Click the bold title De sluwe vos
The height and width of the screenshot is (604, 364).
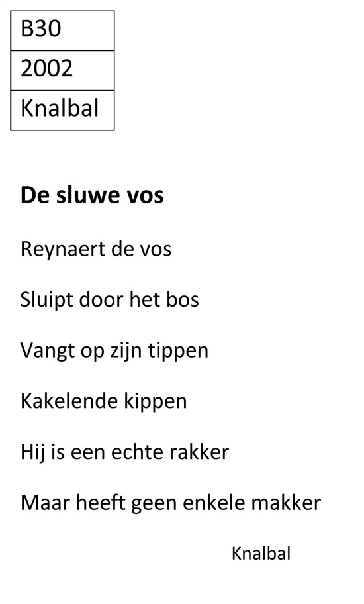(x=92, y=195)
